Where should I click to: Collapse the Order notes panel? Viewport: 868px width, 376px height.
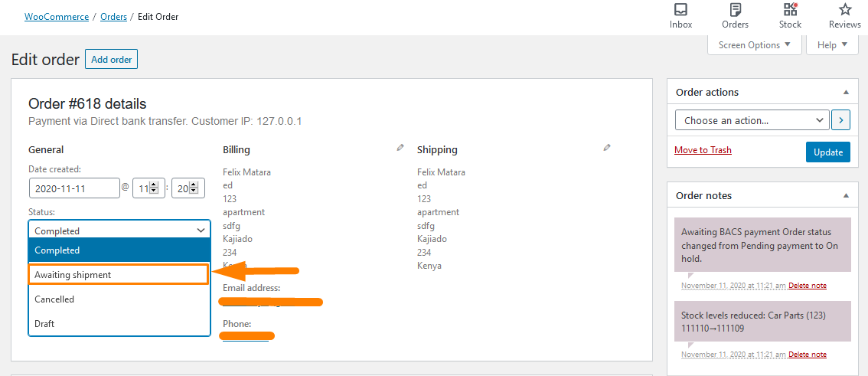click(845, 195)
